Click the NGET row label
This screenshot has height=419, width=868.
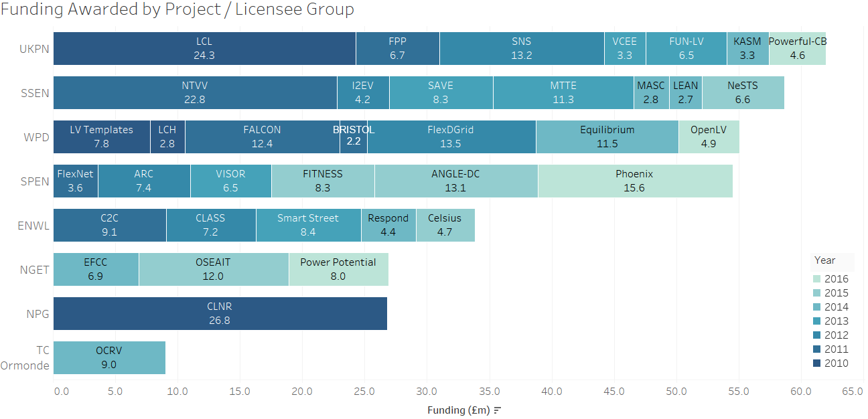[x=34, y=270]
